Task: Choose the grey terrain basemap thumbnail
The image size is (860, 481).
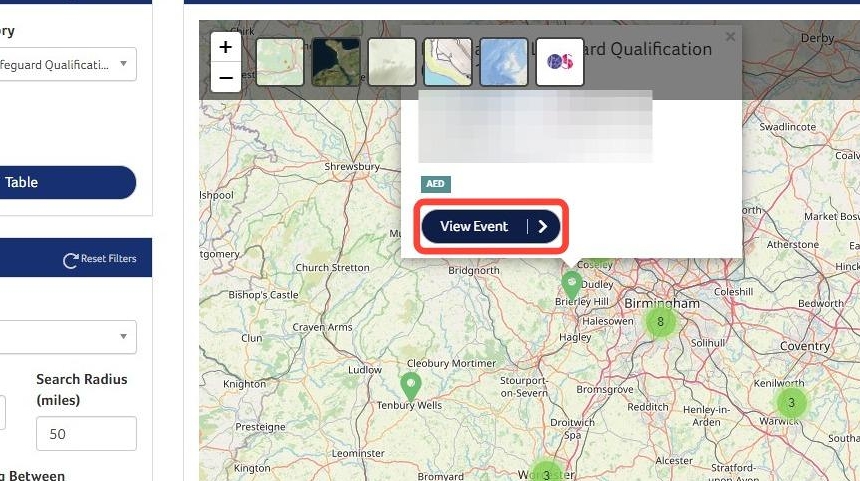Action: click(392, 62)
